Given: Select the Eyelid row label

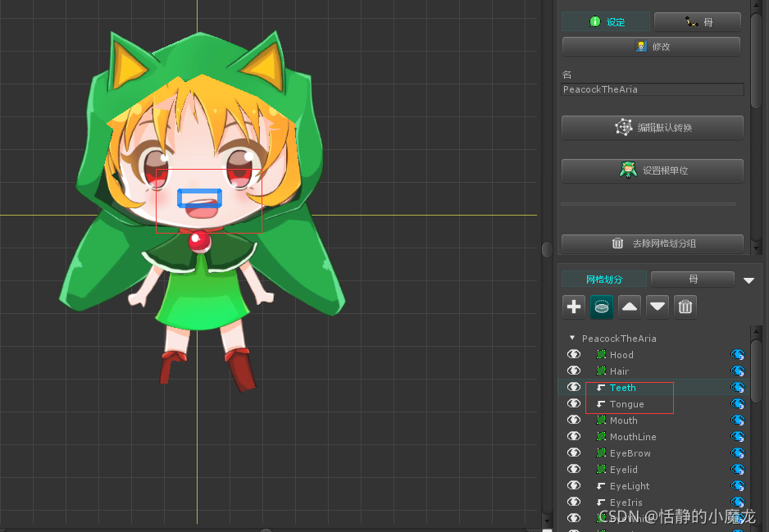Looking at the screenshot, I should pos(623,470).
